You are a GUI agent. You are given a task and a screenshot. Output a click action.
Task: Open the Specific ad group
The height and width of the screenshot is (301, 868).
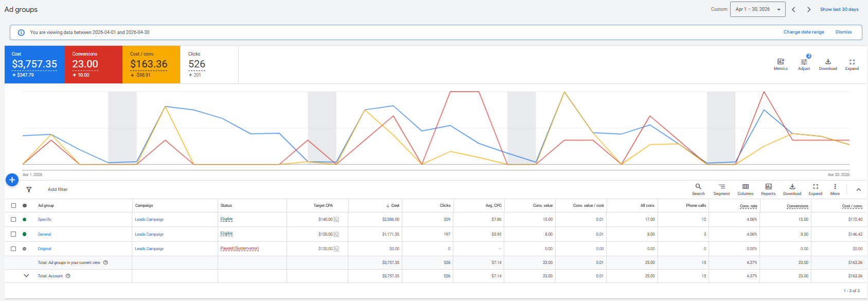(x=45, y=219)
